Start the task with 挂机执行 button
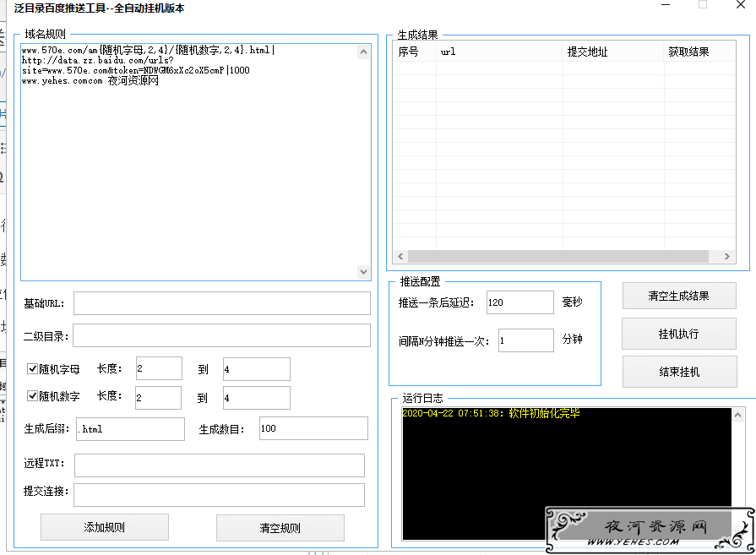Screen dimensions: 756x555 679,334
